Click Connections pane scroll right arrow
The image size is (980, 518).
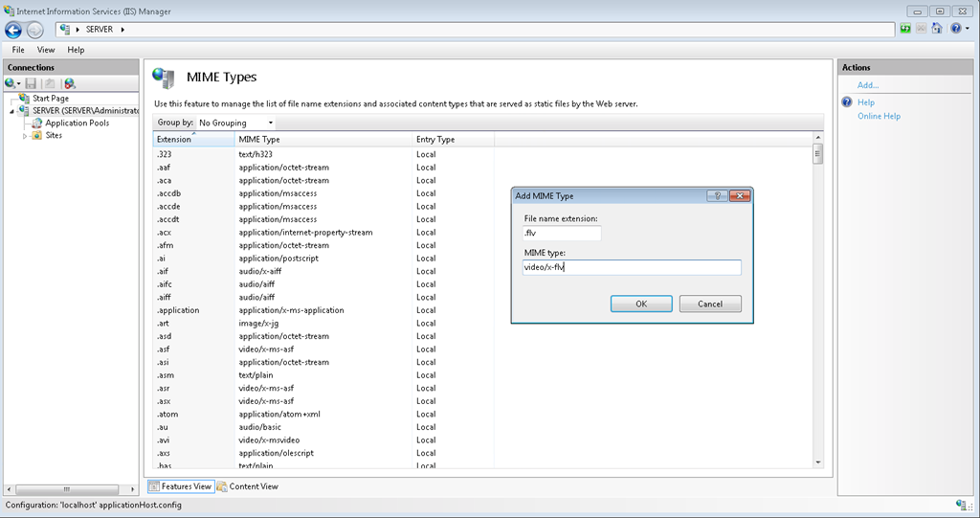pos(132,489)
